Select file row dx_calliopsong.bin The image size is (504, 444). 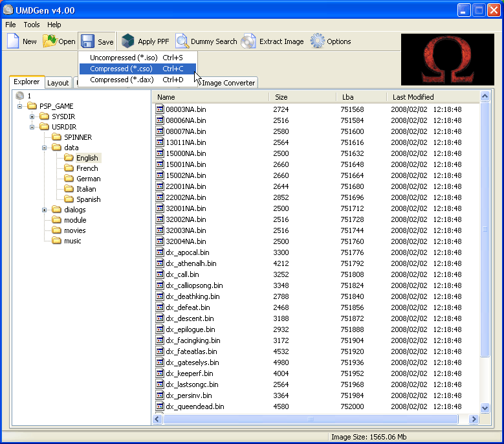(316, 285)
